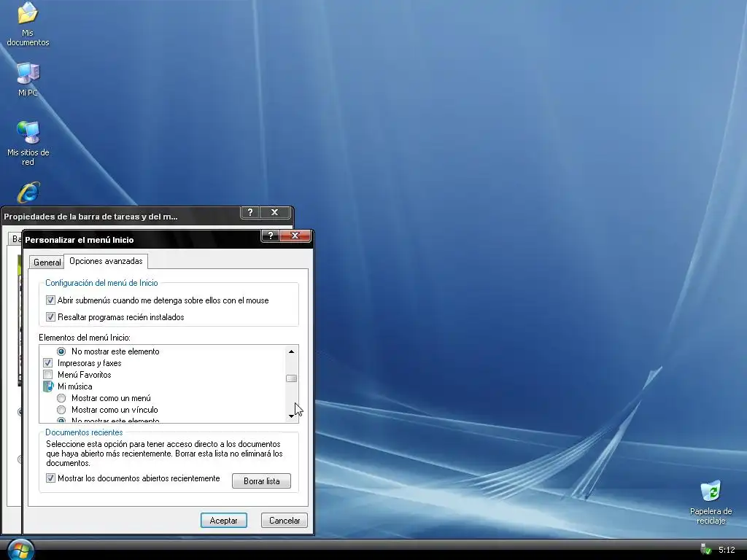This screenshot has height=560, width=747.
Task: Open the Mis documentos desktop icon
Action: (28, 24)
